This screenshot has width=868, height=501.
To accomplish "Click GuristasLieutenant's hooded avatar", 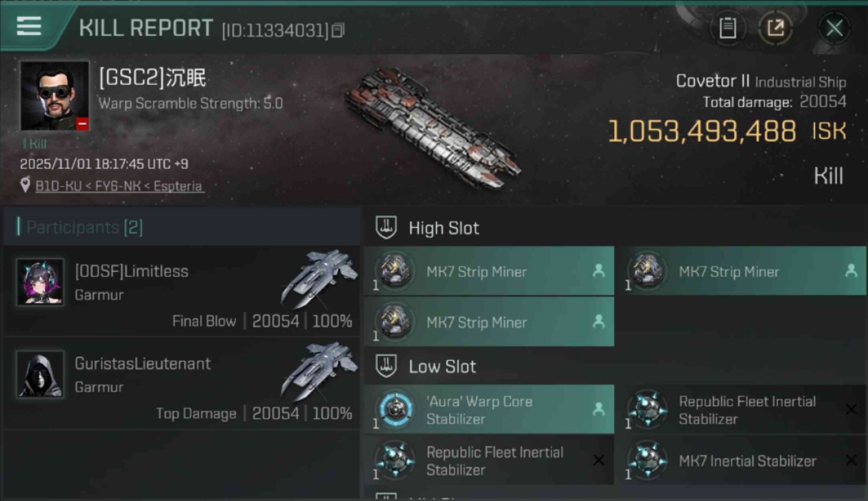I will [40, 374].
